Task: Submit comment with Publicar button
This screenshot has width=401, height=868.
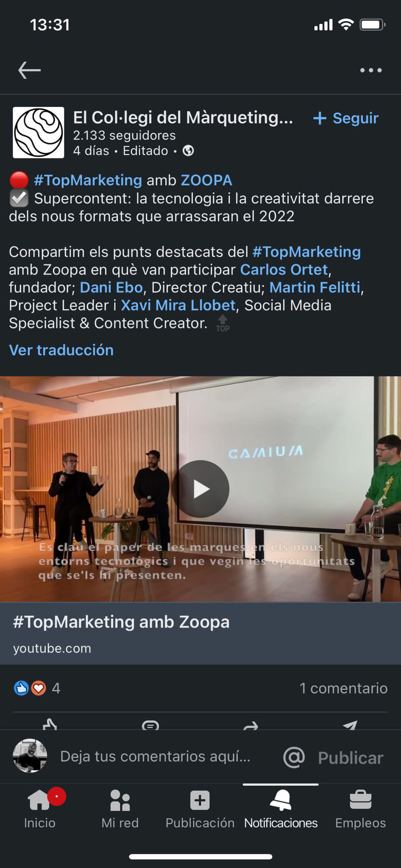Action: coord(351,758)
